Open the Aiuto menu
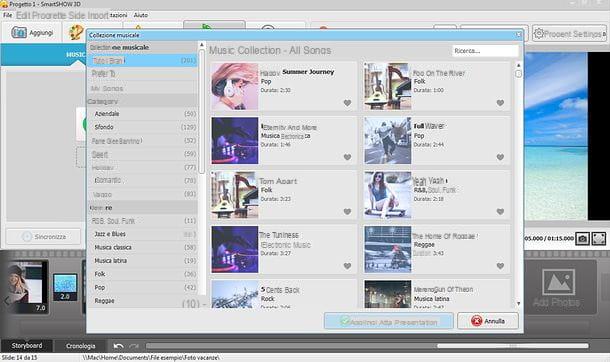Image resolution: width=610 pixels, height=362 pixels. point(140,15)
